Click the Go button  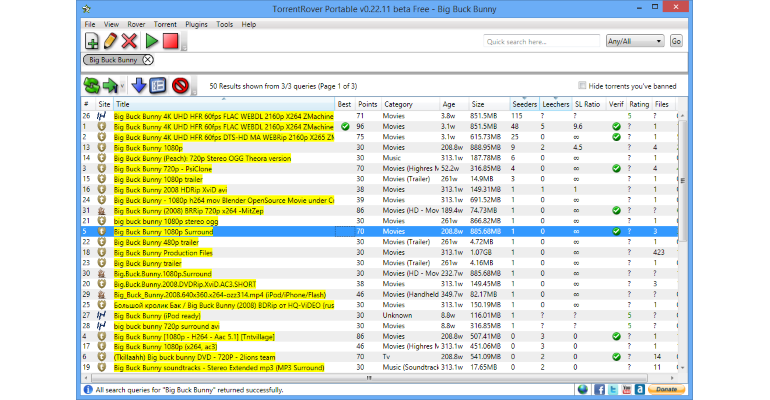[x=676, y=41]
